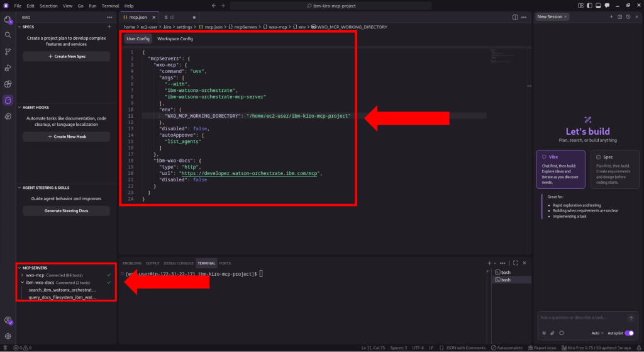Select the Vibe mode card

tap(560, 169)
